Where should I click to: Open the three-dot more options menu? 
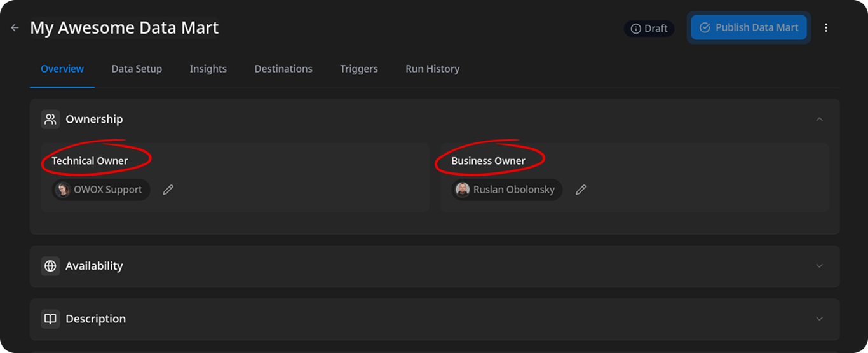826,28
